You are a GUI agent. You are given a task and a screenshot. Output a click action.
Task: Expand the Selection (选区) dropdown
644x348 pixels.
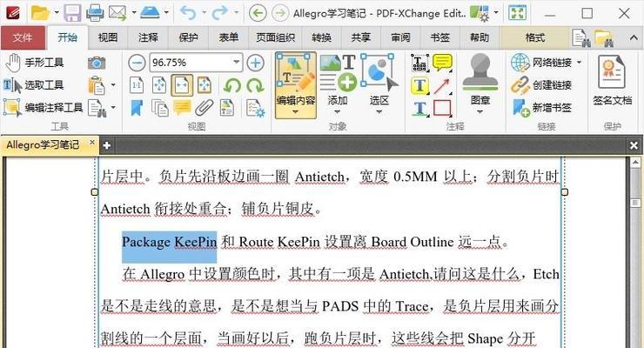click(379, 112)
